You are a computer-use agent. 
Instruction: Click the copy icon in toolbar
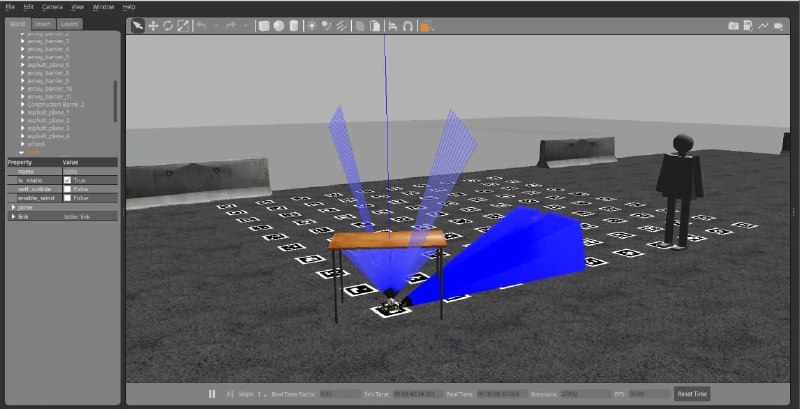360,26
